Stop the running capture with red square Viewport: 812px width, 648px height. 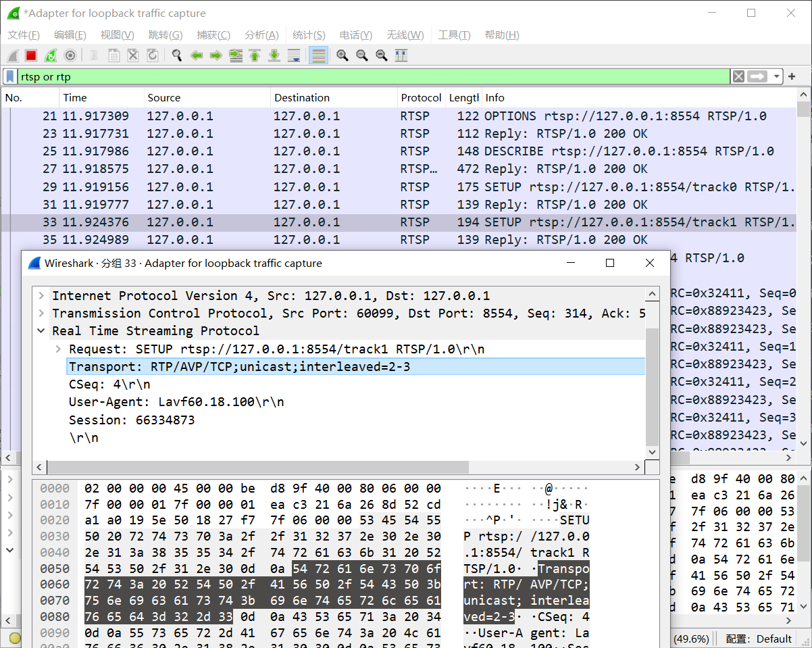tap(31, 55)
